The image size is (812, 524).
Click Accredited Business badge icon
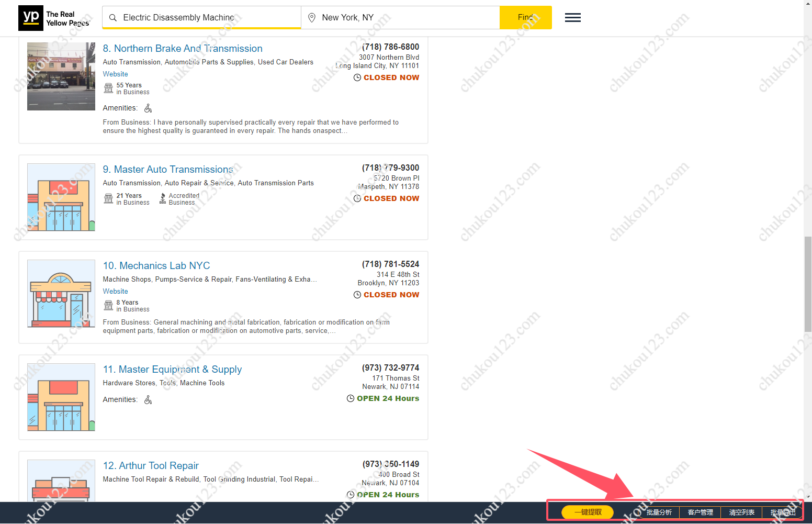(x=163, y=198)
